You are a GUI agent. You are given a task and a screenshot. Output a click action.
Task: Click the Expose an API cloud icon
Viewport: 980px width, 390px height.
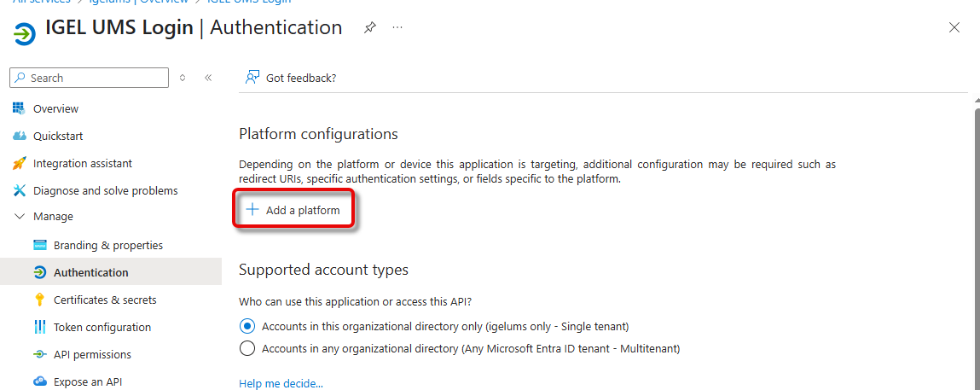tap(39, 381)
